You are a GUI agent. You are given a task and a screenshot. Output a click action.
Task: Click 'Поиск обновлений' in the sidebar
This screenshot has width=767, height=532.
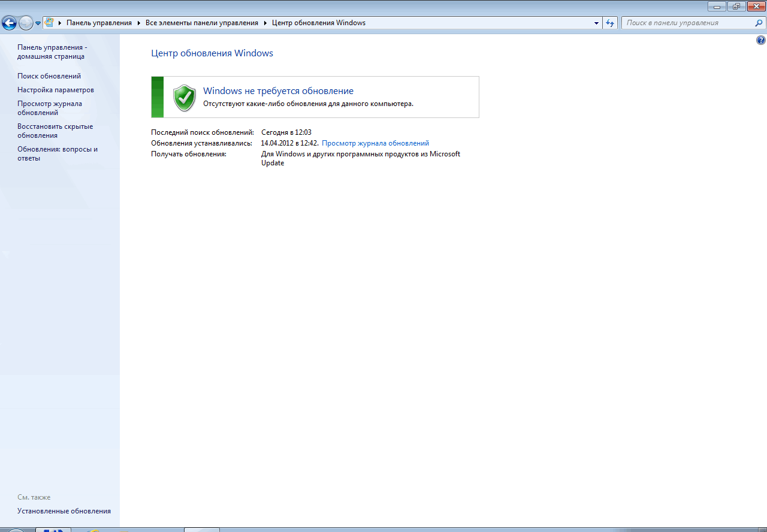pos(49,76)
